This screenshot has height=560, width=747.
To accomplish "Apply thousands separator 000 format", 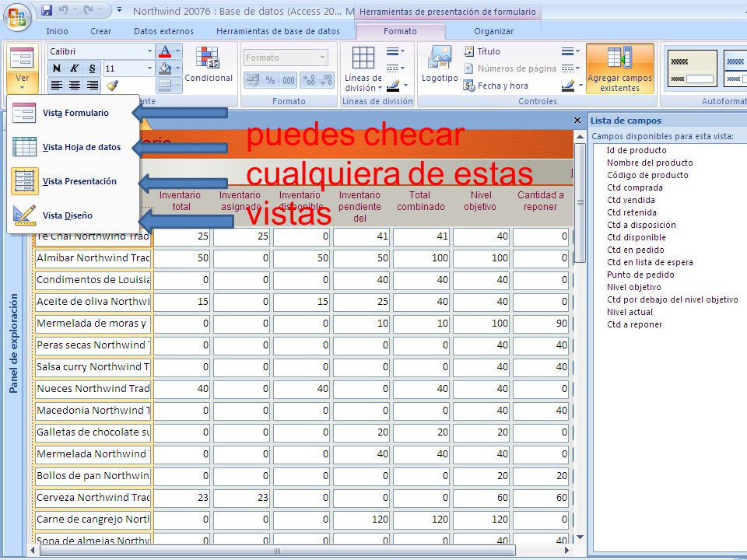I will [288, 80].
